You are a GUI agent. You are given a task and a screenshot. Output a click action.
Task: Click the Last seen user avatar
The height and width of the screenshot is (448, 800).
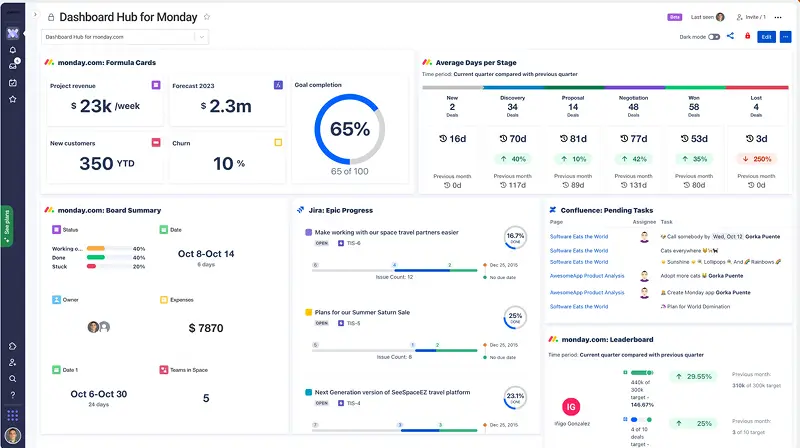click(720, 17)
